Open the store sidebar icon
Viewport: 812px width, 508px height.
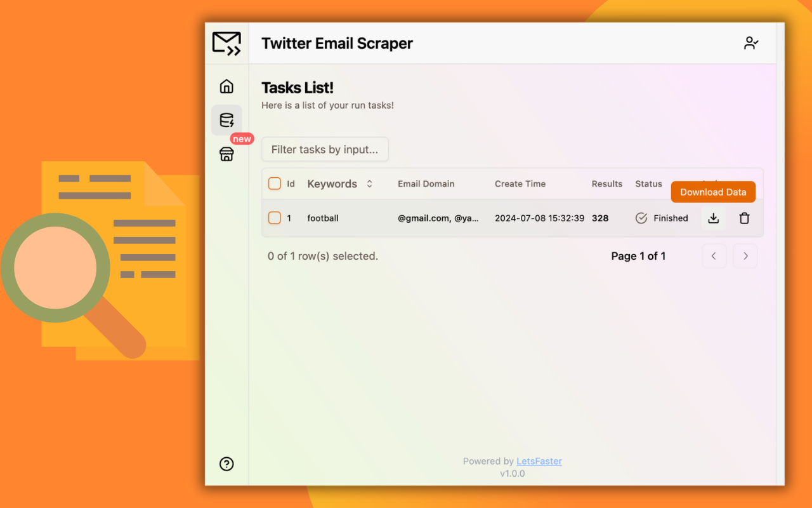pos(226,154)
